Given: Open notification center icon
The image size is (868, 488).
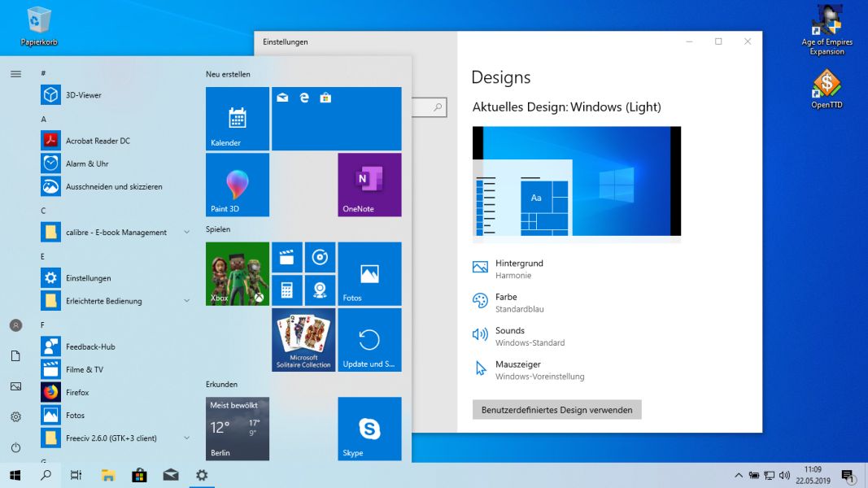Looking at the screenshot, I should click(848, 476).
